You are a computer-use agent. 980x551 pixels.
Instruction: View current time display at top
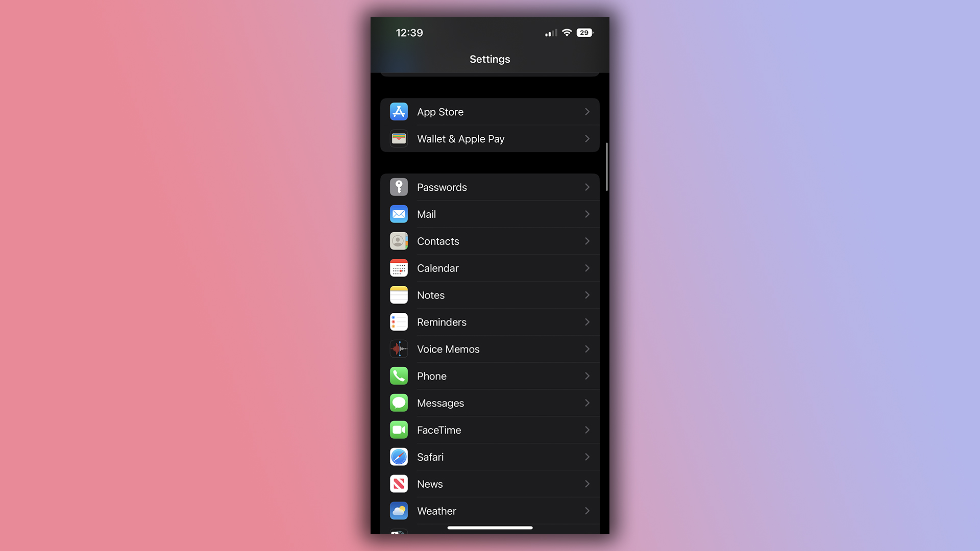coord(409,32)
